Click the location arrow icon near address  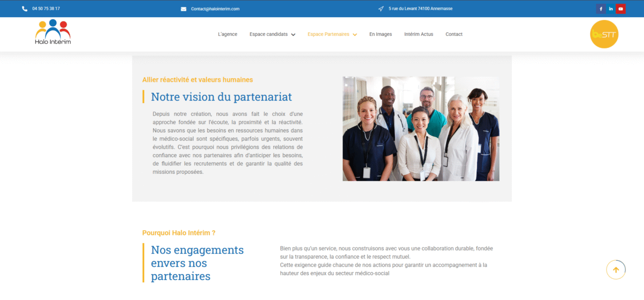[381, 9]
